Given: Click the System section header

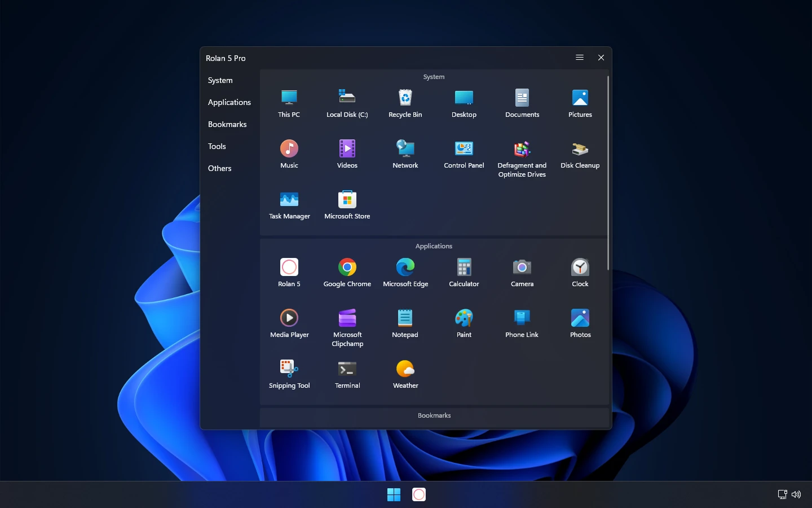Looking at the screenshot, I should [x=434, y=77].
